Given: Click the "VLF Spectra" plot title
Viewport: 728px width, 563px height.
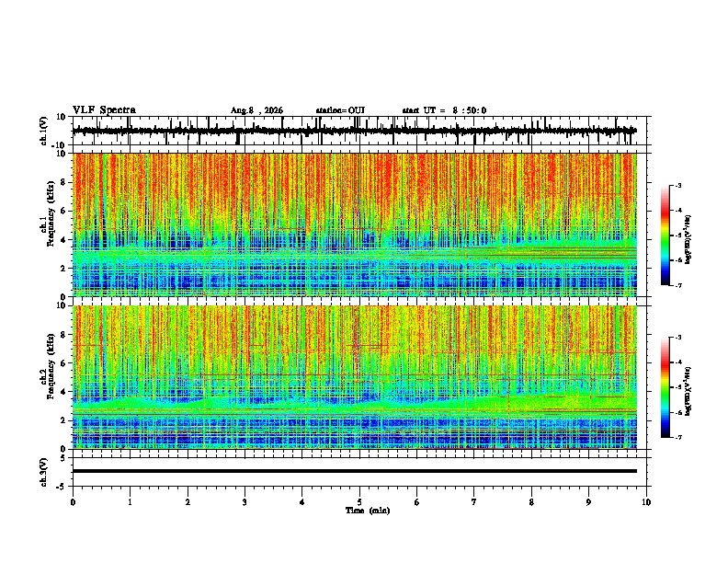Looking at the screenshot, I should (104, 110).
